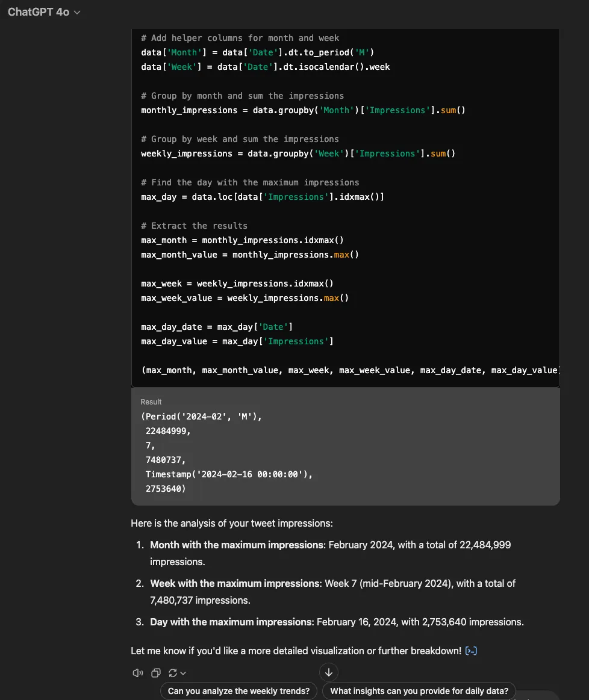Click the Timestamp '2024-02-16' result line
The height and width of the screenshot is (700, 589).
click(x=229, y=474)
